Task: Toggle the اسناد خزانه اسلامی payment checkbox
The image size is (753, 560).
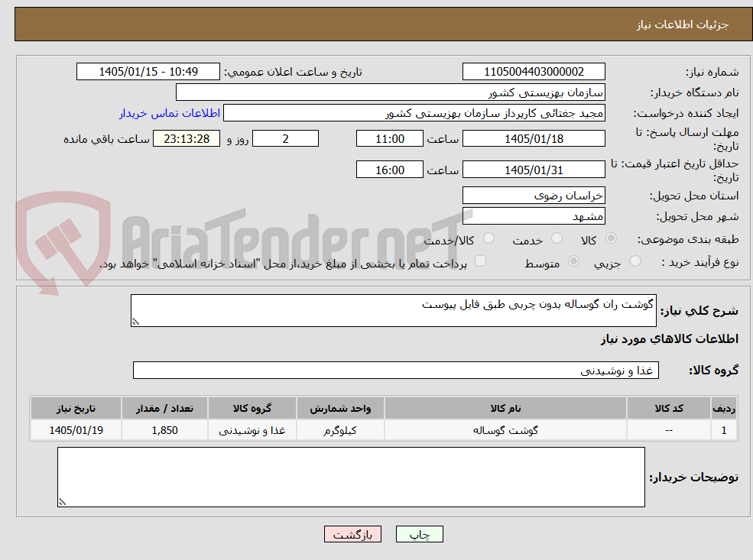Action: tap(480, 261)
